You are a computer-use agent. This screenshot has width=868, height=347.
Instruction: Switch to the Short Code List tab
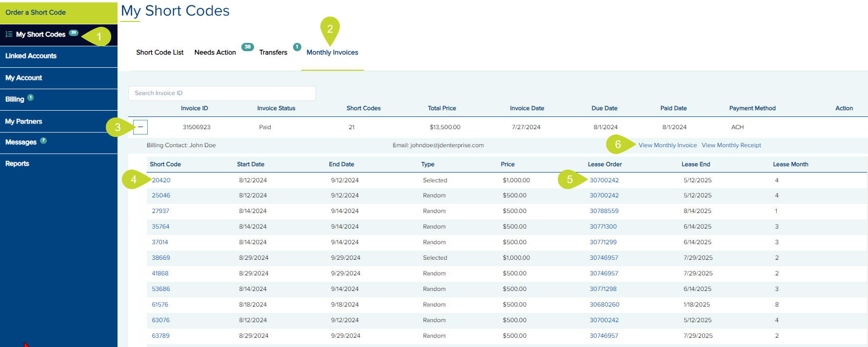[x=160, y=53]
